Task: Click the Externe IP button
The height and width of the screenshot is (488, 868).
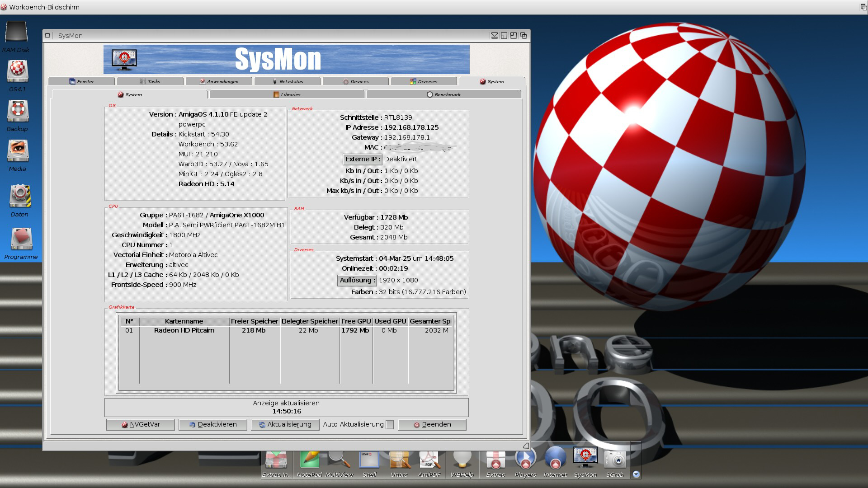Action: tap(363, 159)
